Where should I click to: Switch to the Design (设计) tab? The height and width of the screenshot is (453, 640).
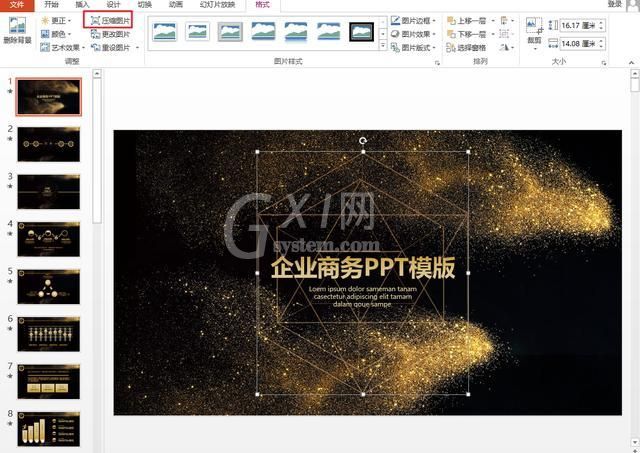[x=113, y=4]
